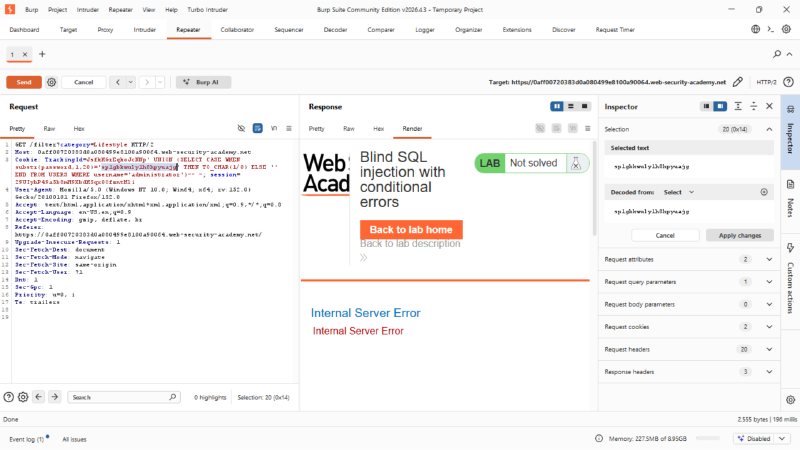
Task: Click the request search input field
Action: coord(124,397)
